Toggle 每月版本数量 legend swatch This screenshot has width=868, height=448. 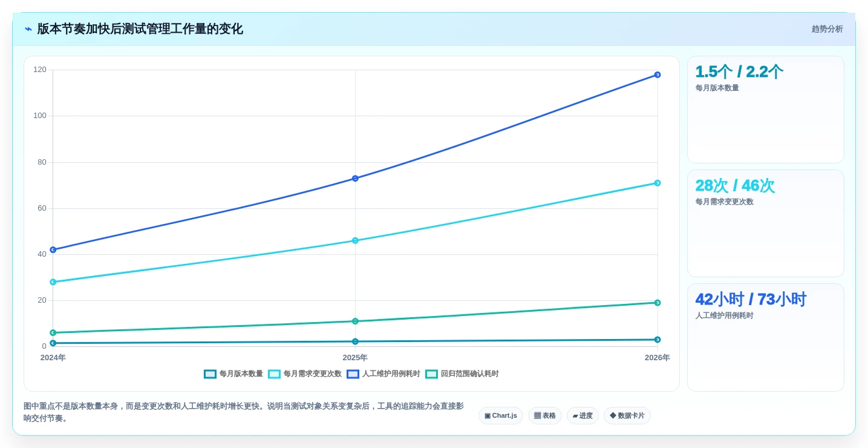point(210,374)
